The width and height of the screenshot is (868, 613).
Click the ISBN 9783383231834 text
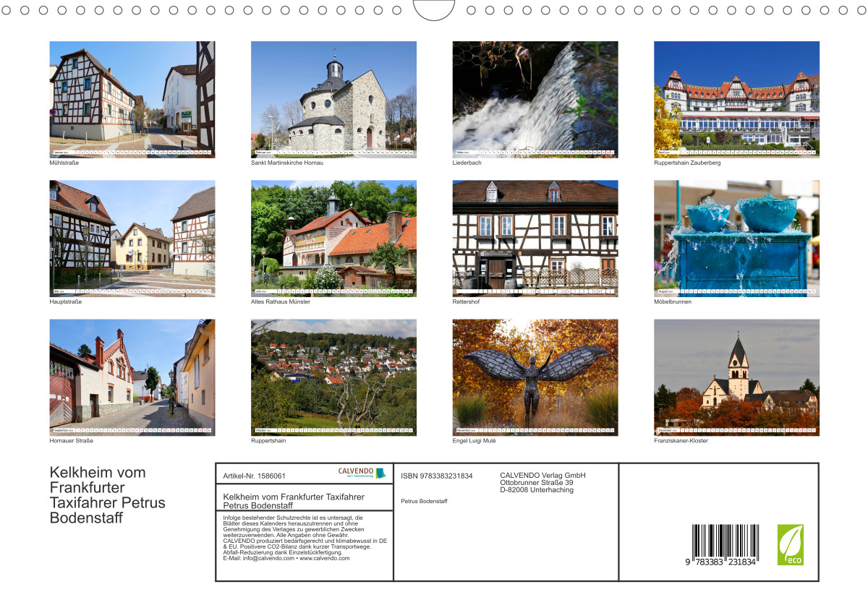(x=436, y=476)
